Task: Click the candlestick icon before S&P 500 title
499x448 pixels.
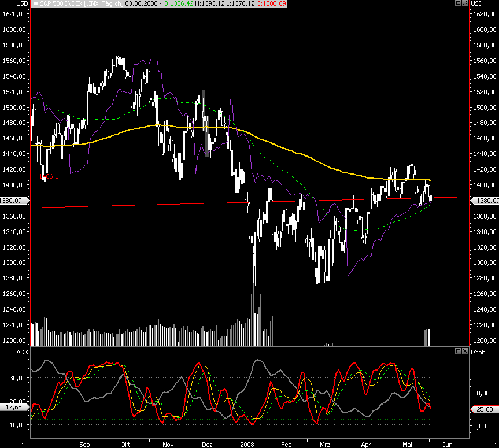Action: pos(36,4)
